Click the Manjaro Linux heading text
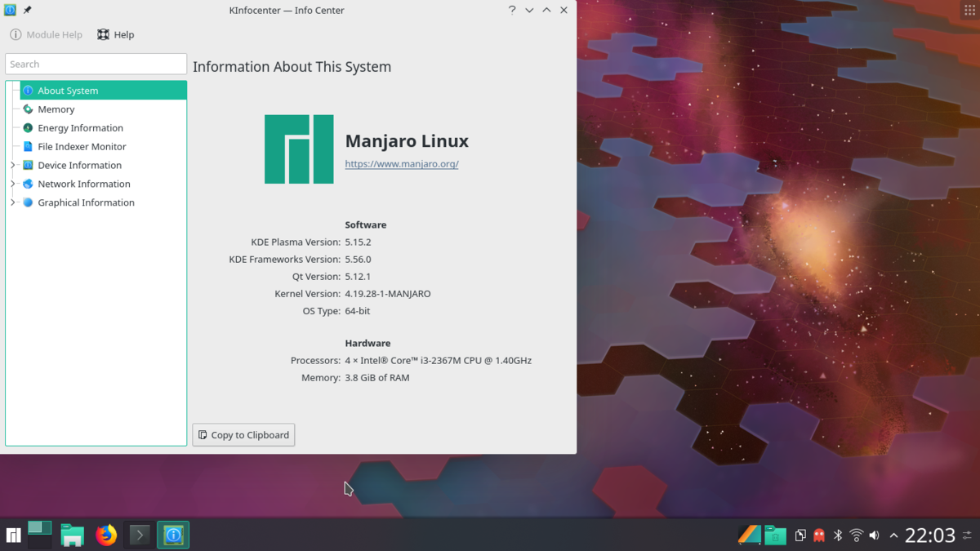Viewport: 980px width, 551px height. pyautogui.click(x=407, y=141)
